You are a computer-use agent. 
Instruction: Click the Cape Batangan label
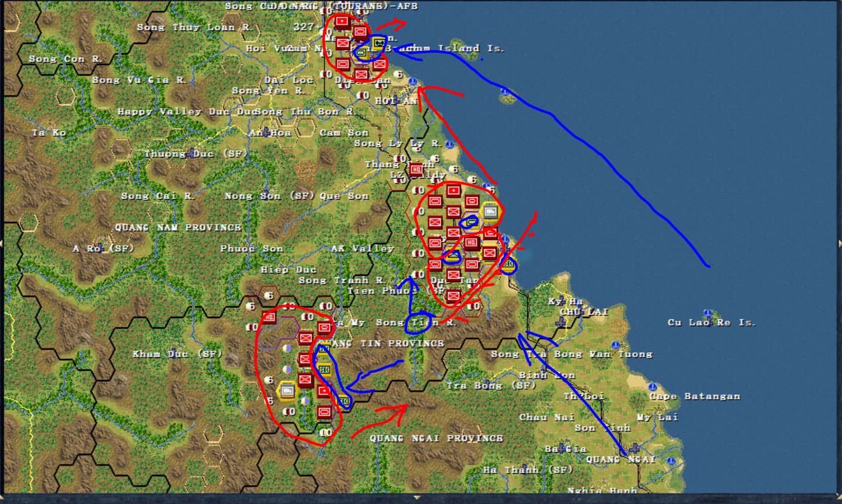click(694, 396)
